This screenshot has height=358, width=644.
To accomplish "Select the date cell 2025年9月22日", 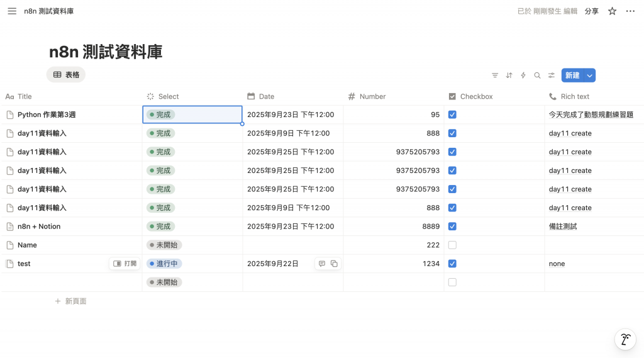I will [293, 264].
